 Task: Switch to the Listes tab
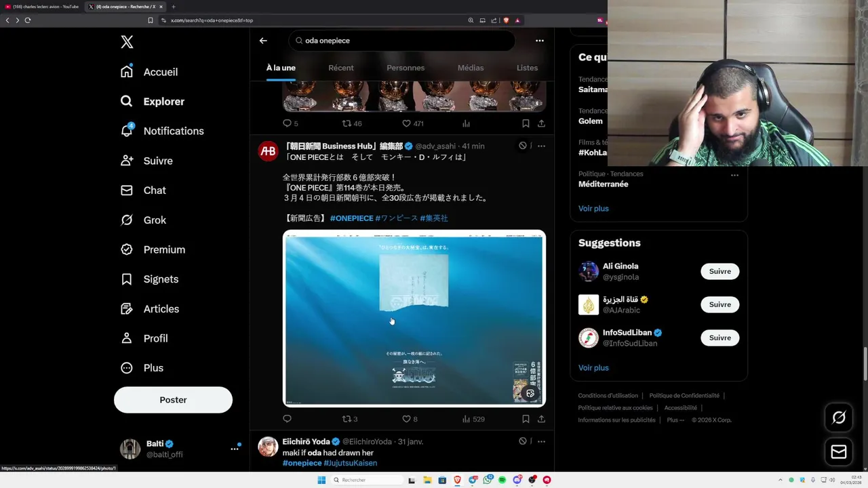(527, 68)
